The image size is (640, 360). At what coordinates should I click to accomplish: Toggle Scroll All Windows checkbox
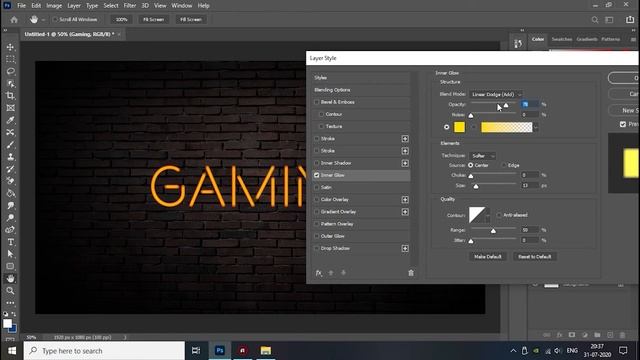(x=55, y=20)
